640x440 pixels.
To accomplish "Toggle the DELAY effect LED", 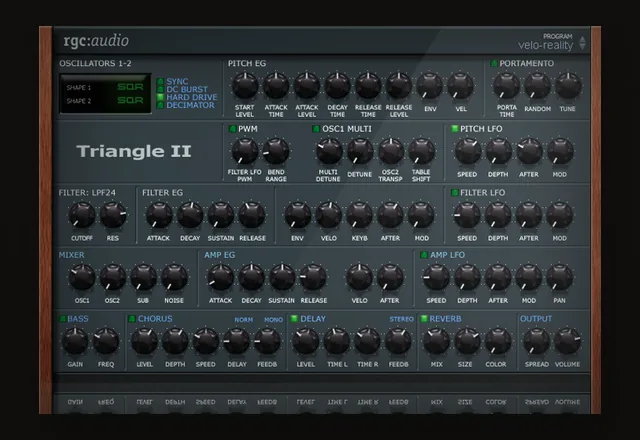I will 294,319.
